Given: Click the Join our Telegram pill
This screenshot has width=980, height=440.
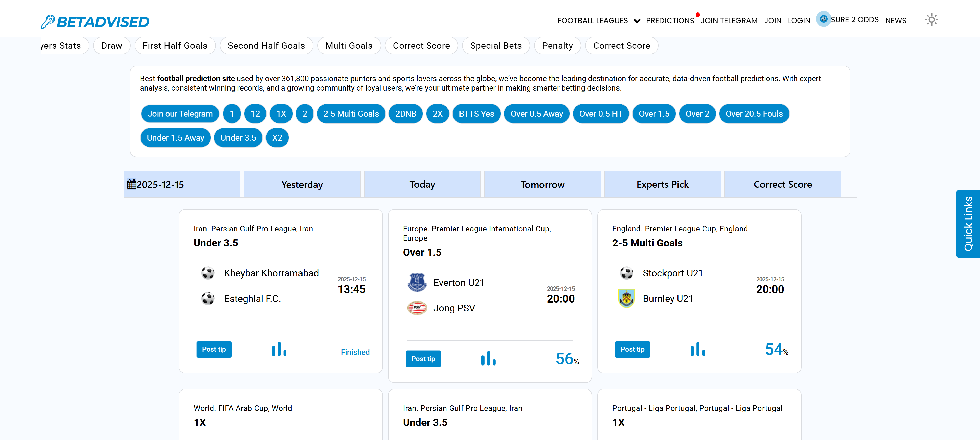Looking at the screenshot, I should pos(180,114).
